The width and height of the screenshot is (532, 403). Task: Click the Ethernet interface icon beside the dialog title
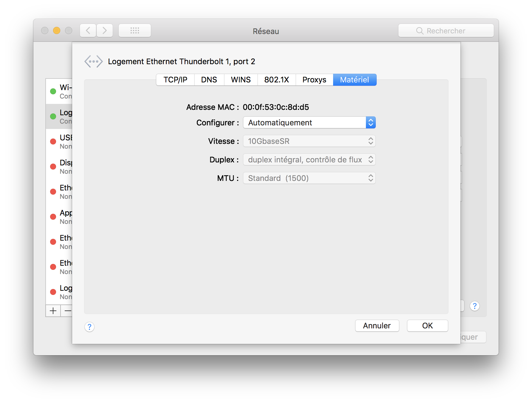(x=93, y=61)
